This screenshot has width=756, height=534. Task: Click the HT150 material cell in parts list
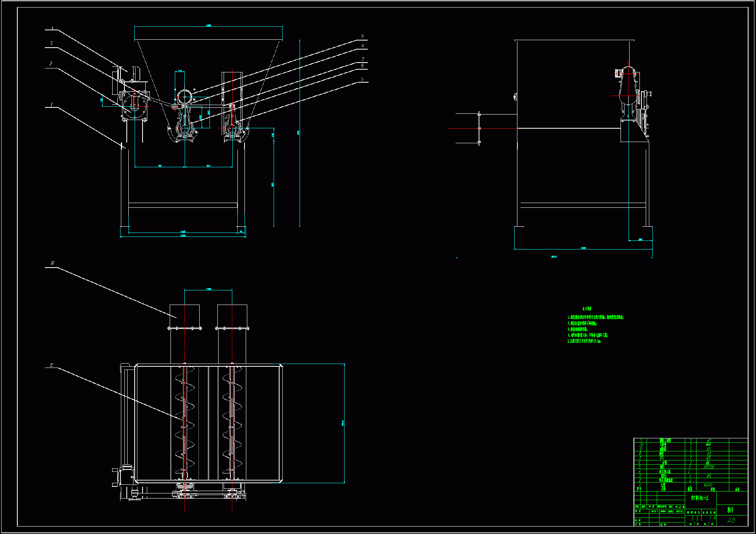(x=709, y=467)
